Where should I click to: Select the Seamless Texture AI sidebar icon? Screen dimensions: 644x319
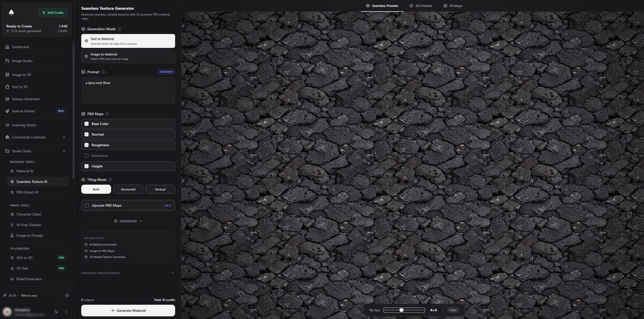pyautogui.click(x=12, y=182)
